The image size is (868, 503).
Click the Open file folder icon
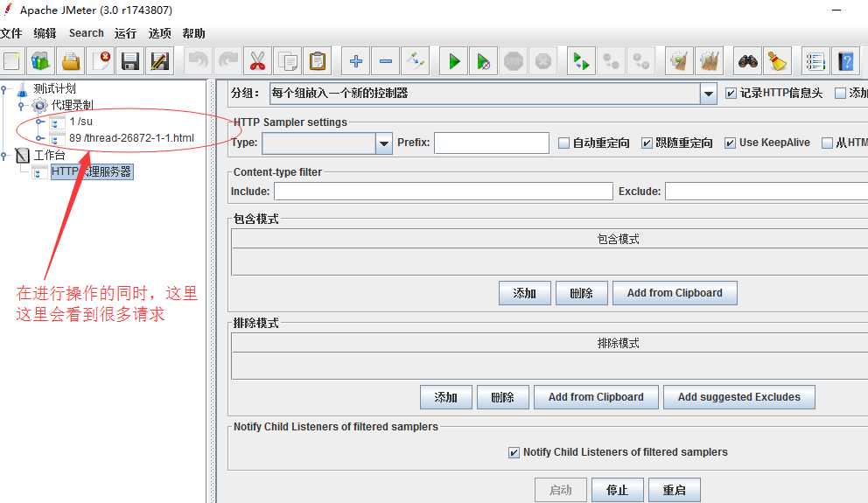[70, 61]
